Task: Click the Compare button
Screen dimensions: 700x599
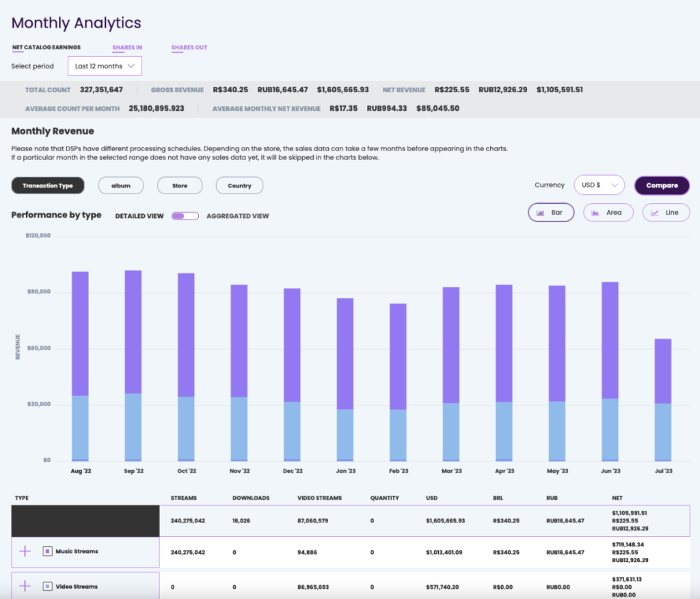Action: [x=662, y=185]
